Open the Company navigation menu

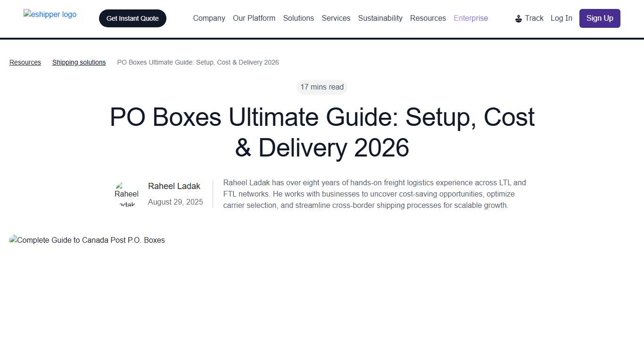click(x=209, y=18)
